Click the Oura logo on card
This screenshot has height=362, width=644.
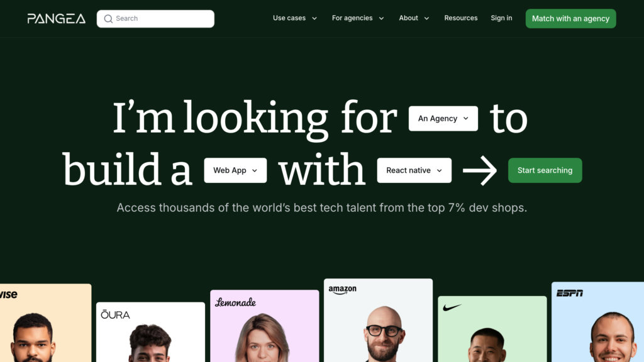[x=116, y=314]
